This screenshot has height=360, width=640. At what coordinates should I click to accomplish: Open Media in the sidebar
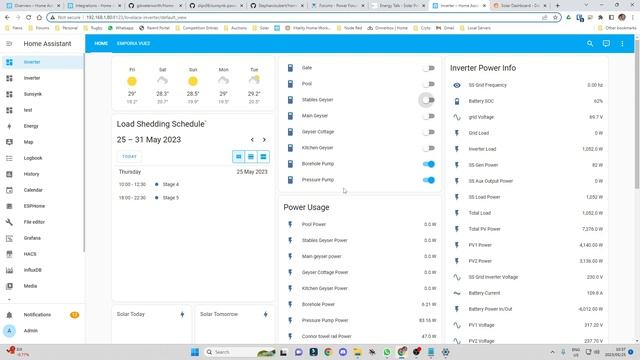point(42,286)
